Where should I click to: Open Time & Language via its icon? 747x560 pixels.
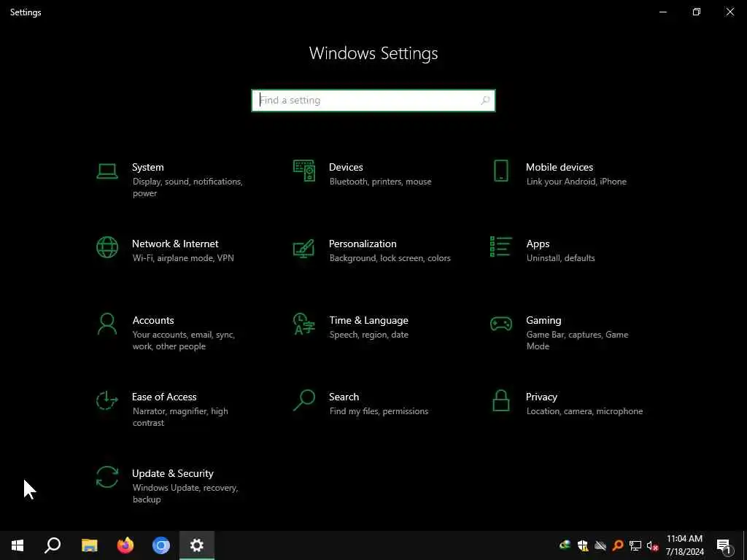(304, 324)
